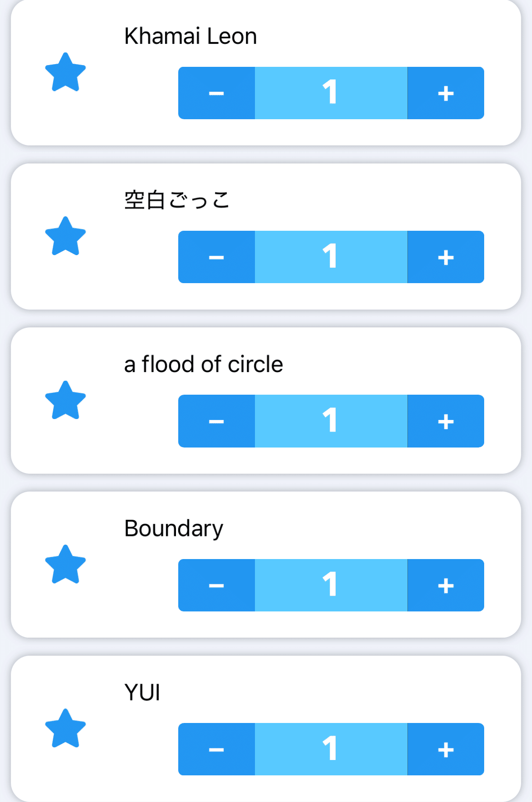The image size is (532, 802).
Task: Toggle favorite star for Khamai Leon
Action: [65, 73]
